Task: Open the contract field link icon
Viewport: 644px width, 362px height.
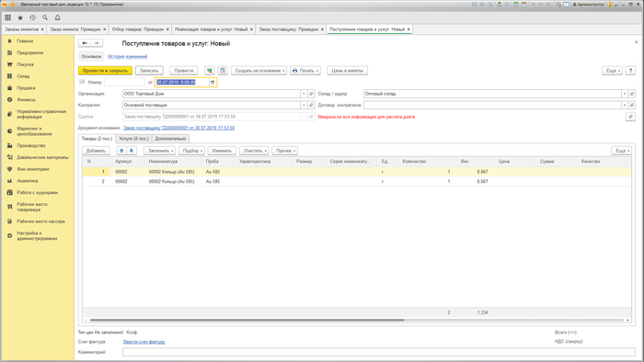Action: click(x=632, y=106)
